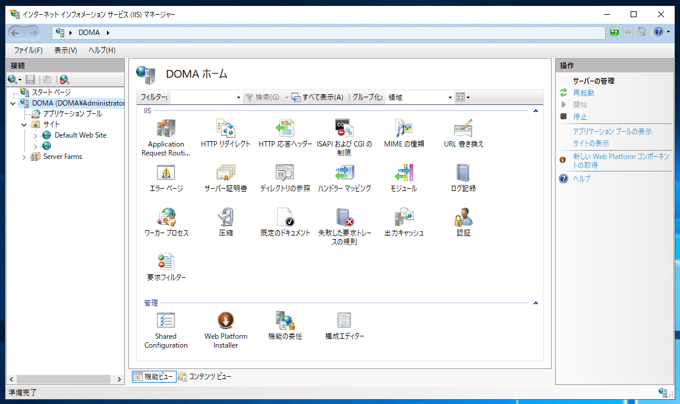This screenshot has height=404, width=680.
Task: Switch to 機能ビュー tab
Action: pos(154,377)
